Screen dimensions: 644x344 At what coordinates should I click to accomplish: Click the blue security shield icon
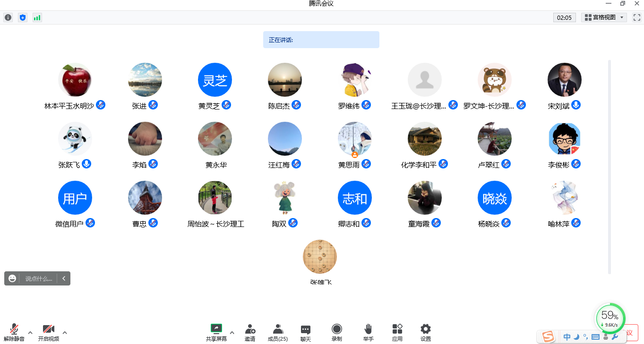coord(23,17)
